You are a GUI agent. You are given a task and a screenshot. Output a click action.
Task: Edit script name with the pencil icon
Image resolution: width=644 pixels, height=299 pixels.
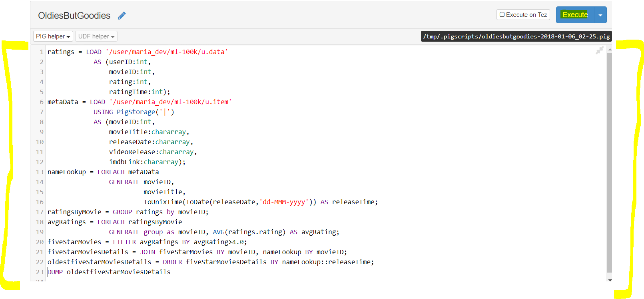pyautogui.click(x=122, y=16)
